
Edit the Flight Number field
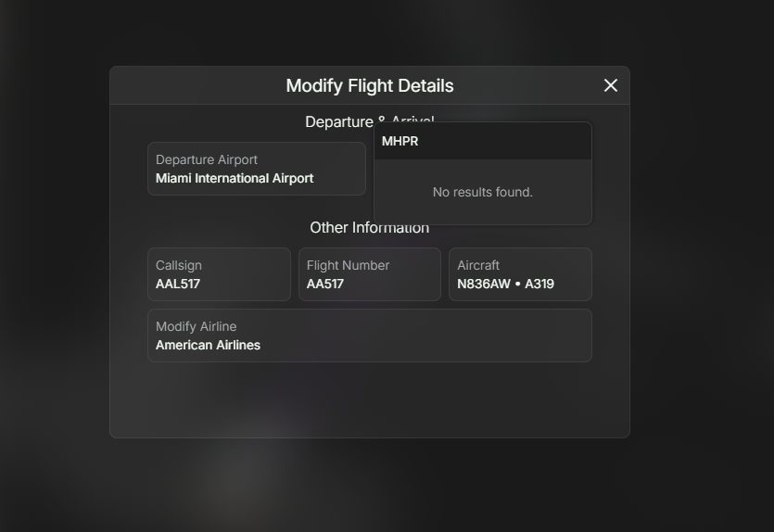click(x=370, y=274)
